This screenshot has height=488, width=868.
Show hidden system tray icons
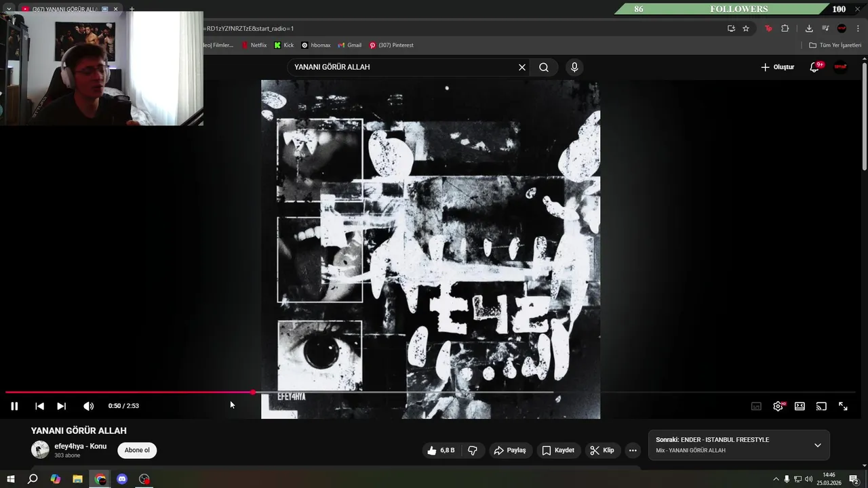[x=776, y=479]
